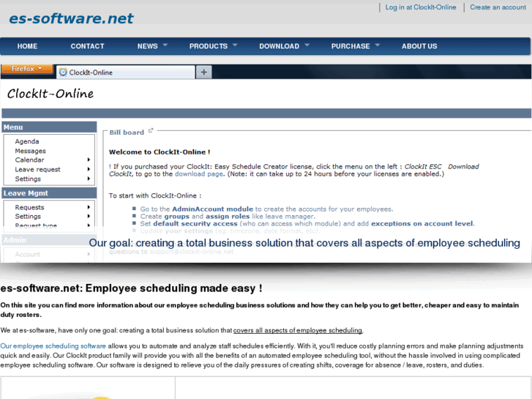
Task: Click exceptions on account level text
Action: pos(422,223)
